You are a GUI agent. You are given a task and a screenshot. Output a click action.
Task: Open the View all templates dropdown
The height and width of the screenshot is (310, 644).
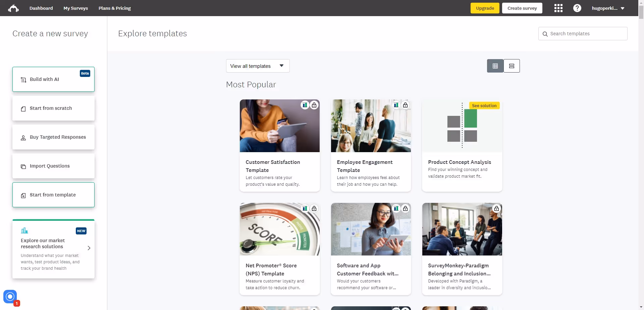[x=258, y=66]
